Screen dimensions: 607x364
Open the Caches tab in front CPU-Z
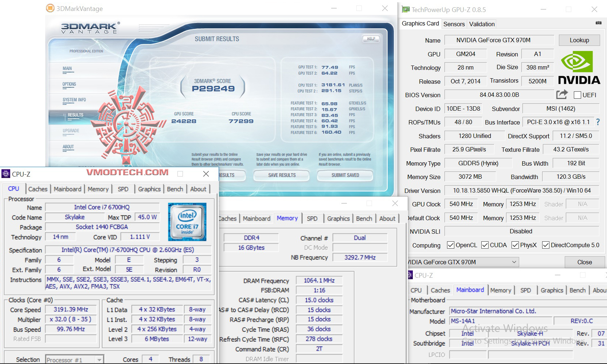pos(38,189)
